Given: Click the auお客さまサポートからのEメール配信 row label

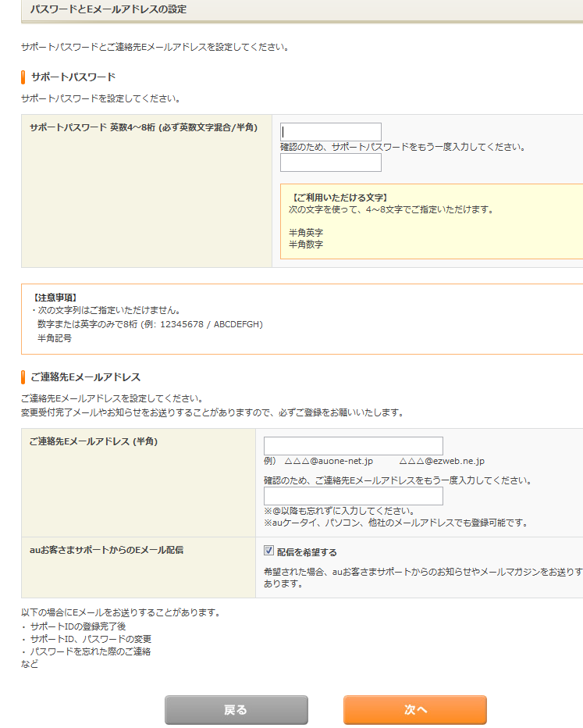Looking at the screenshot, I should pyautogui.click(x=106, y=550).
